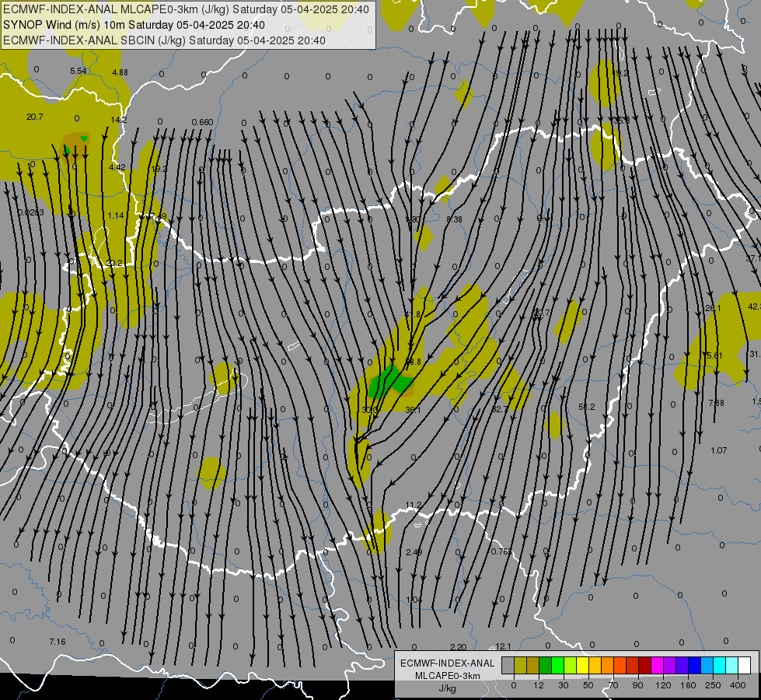Click the map value 12.1
Image resolution: width=761 pixels, height=700 pixels.
[503, 646]
